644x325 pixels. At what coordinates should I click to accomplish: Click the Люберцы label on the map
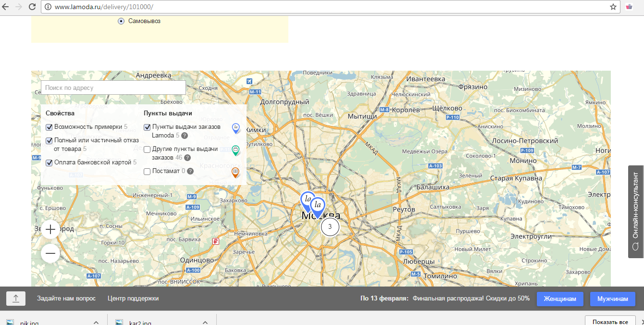pyautogui.click(x=419, y=261)
